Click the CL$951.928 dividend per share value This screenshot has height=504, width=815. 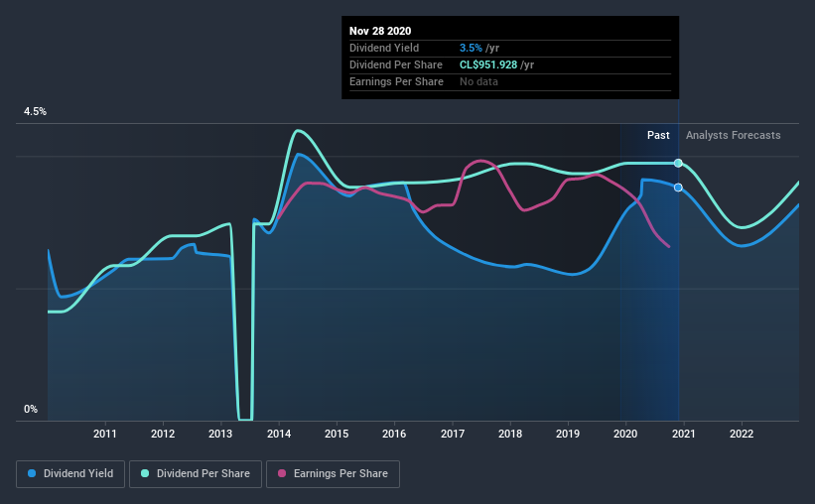pyautogui.click(x=488, y=64)
